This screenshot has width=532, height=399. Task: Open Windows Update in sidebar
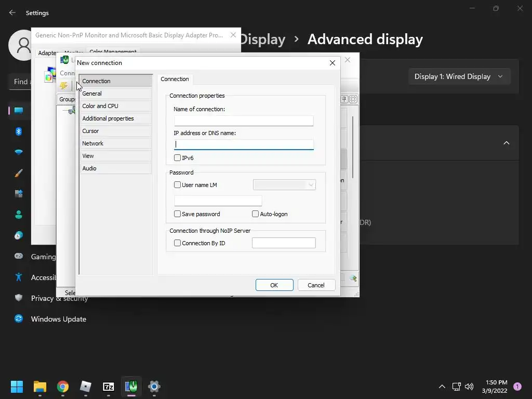[x=50, y=319]
